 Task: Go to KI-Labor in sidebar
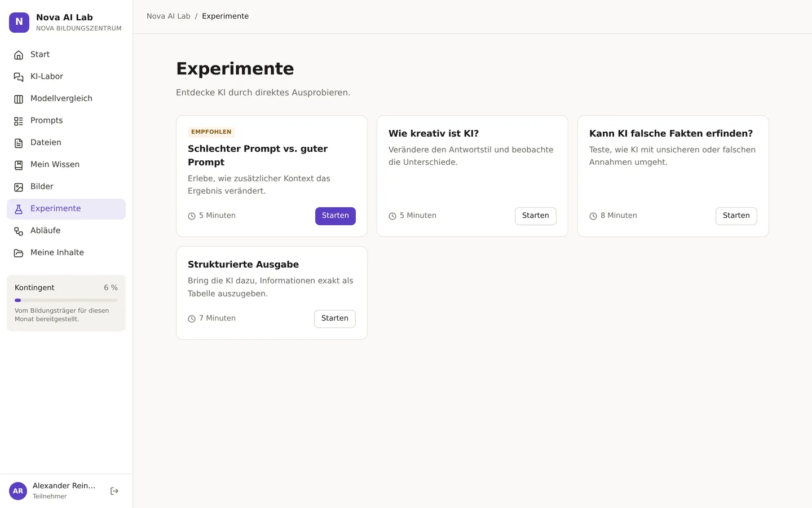coord(66,77)
